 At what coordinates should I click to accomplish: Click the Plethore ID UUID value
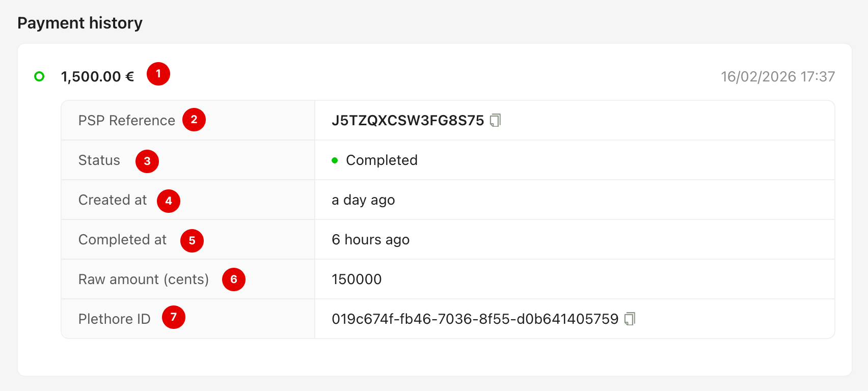(475, 319)
